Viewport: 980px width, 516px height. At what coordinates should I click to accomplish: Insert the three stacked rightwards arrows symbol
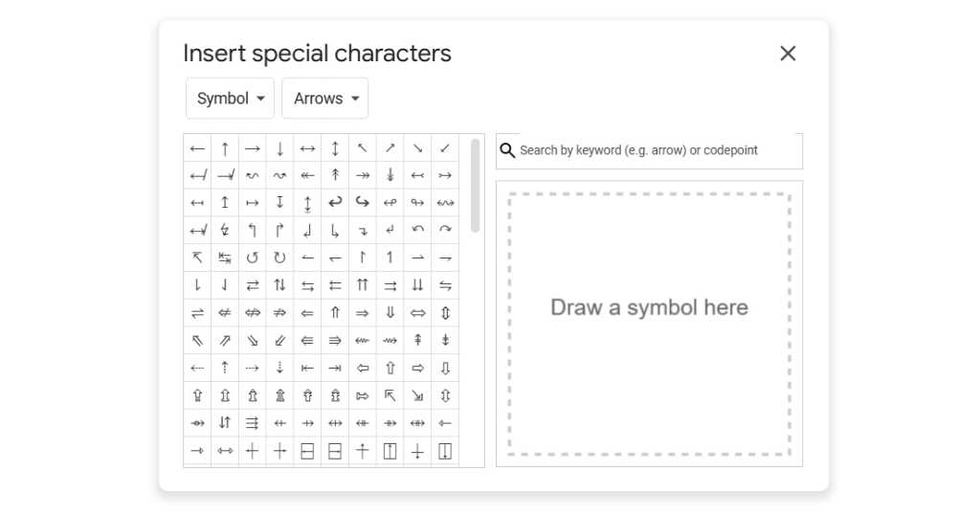click(x=253, y=423)
